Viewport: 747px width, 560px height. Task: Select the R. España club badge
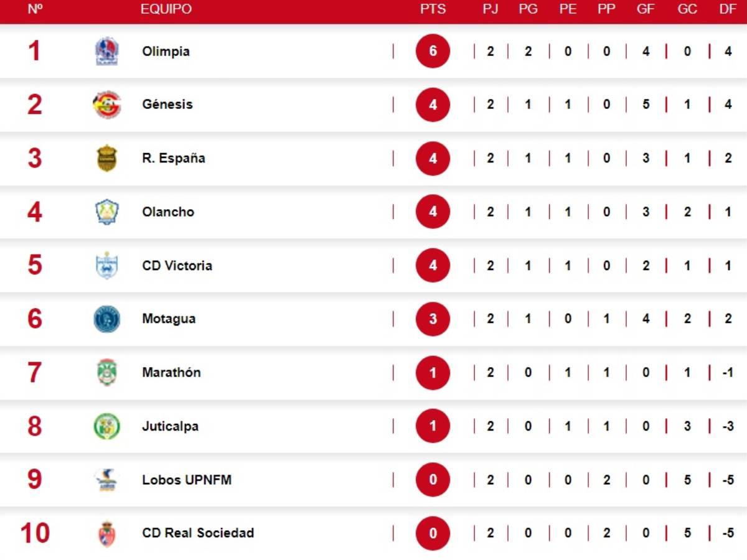(x=107, y=158)
